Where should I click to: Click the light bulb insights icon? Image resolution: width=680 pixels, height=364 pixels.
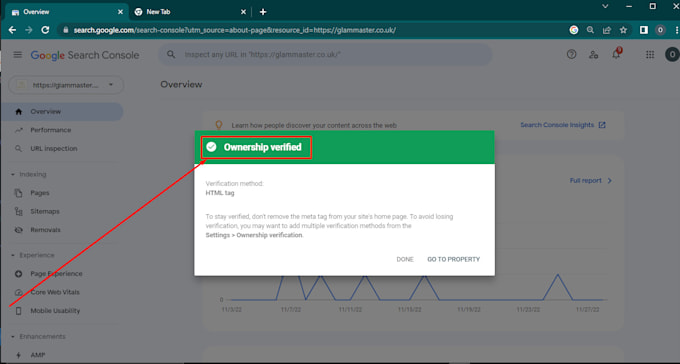click(219, 125)
